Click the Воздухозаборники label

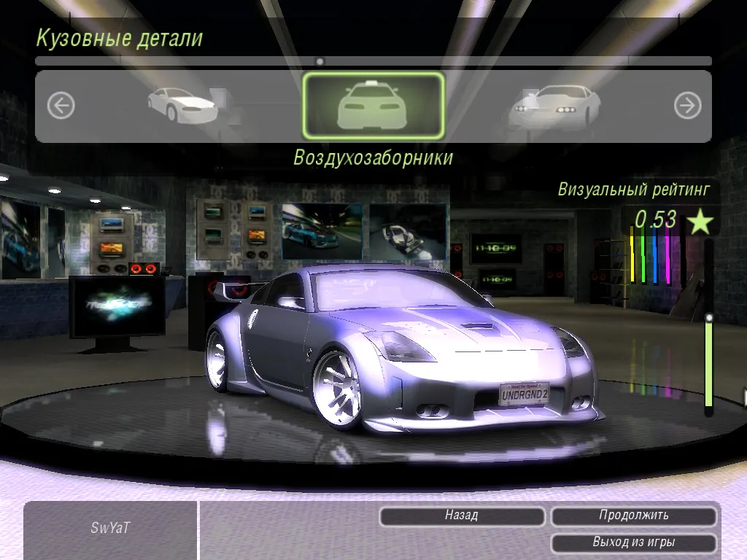pos(373,157)
